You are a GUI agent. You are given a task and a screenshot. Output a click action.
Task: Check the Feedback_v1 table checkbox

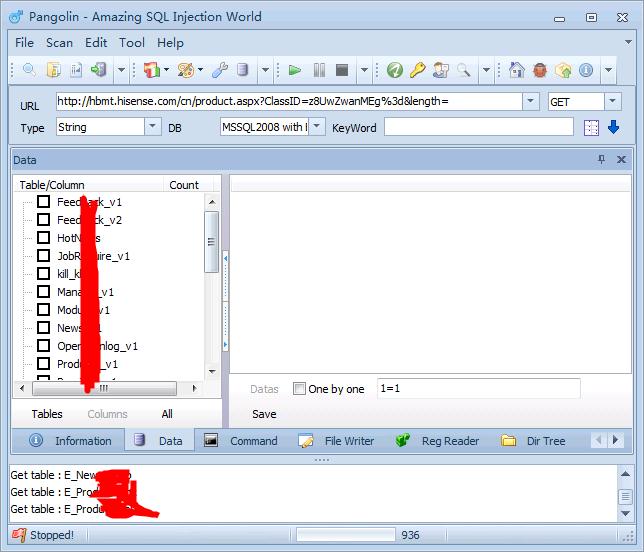44,202
